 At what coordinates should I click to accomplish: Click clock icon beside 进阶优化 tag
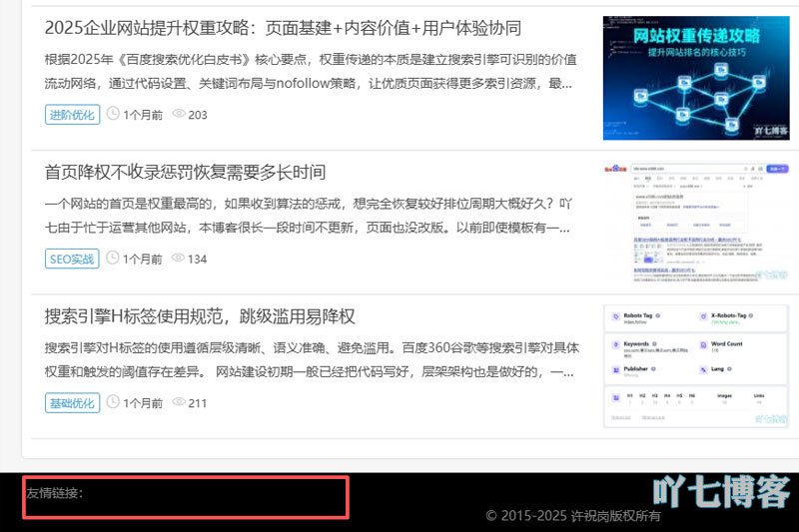point(113,114)
